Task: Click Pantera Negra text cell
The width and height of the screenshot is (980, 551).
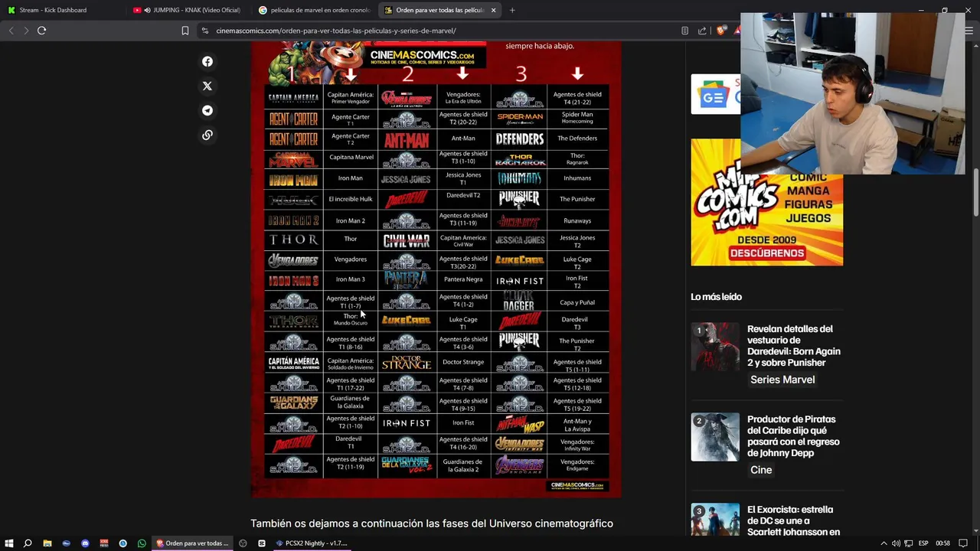Action: point(463,279)
